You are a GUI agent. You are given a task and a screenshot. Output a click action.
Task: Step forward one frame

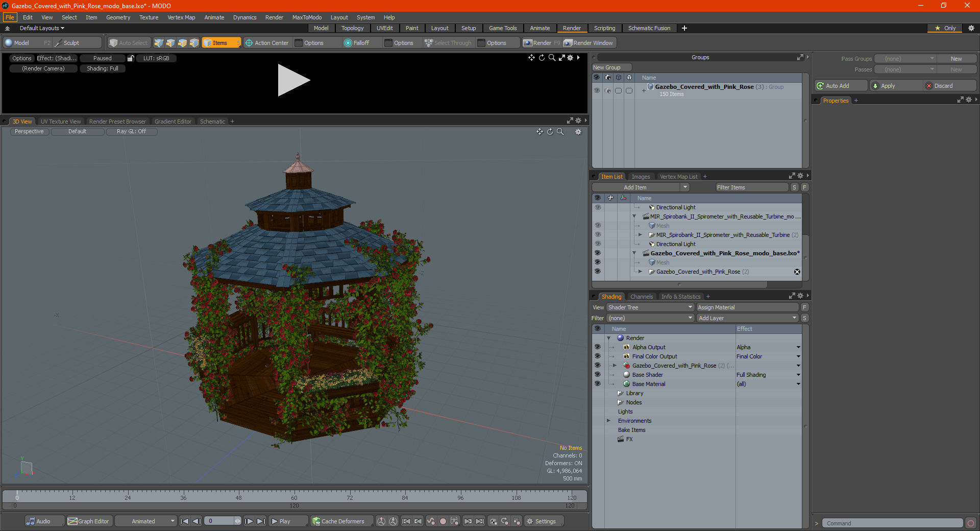[x=249, y=521]
